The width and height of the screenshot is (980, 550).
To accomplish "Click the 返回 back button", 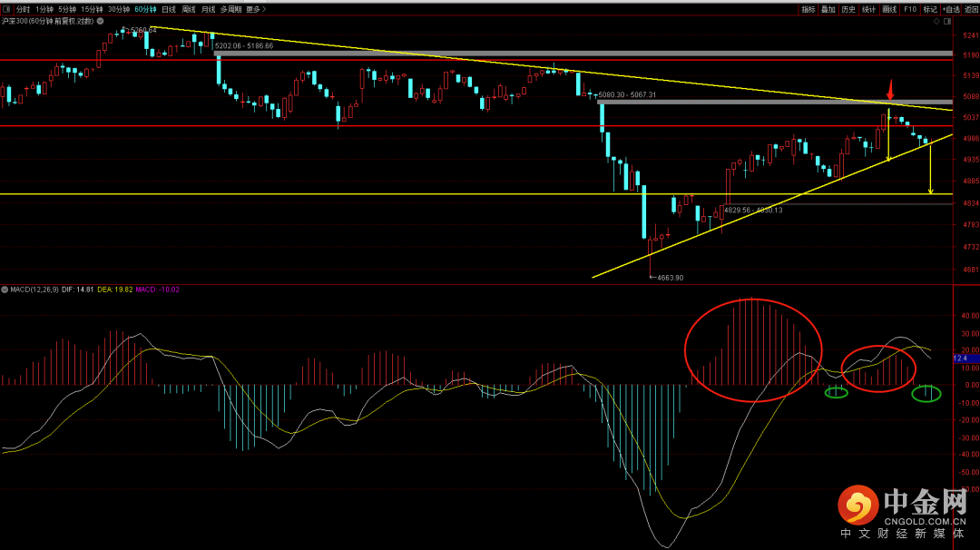I will (x=971, y=9).
